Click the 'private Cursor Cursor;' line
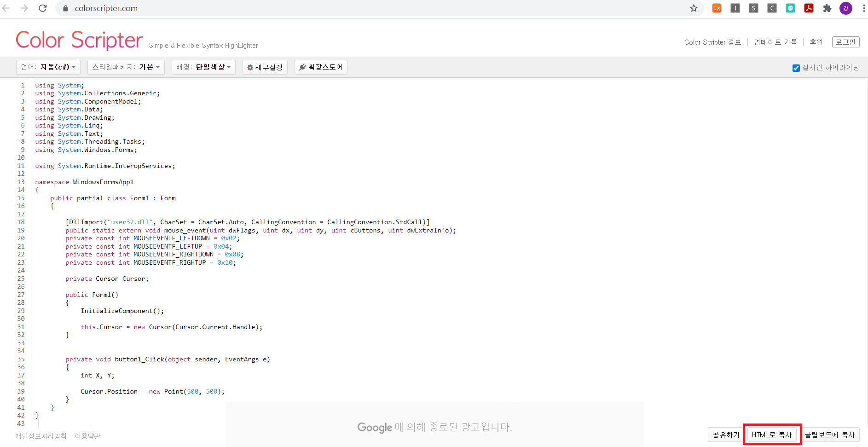The image size is (868, 447). [107, 279]
